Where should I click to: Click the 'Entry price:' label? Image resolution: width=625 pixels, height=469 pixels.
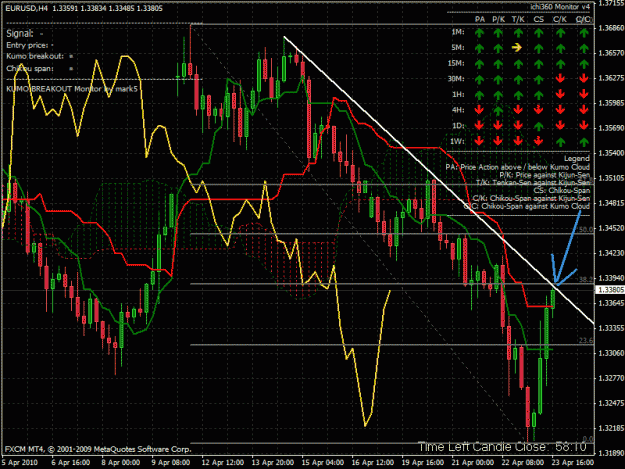(x=27, y=45)
